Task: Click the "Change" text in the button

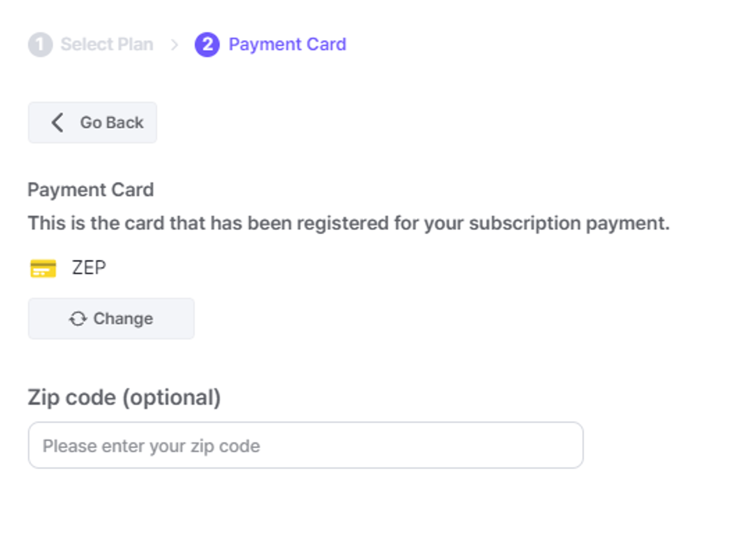Action: coord(123,319)
